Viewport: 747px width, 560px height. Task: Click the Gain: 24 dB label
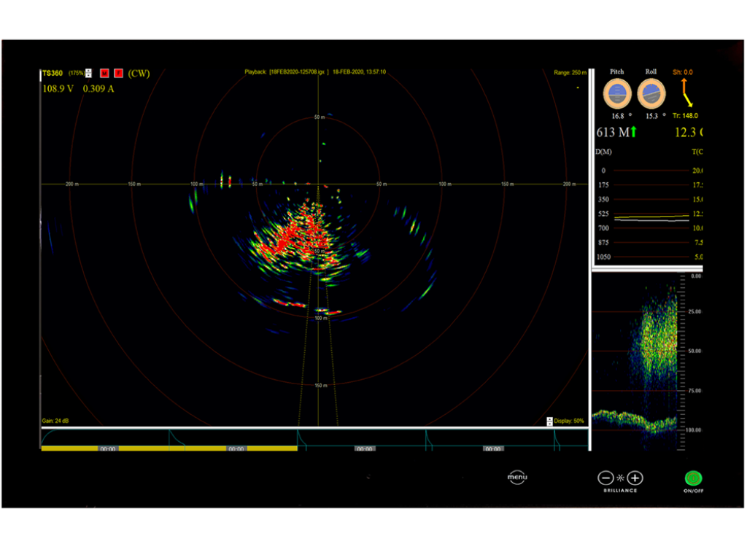[55, 421]
